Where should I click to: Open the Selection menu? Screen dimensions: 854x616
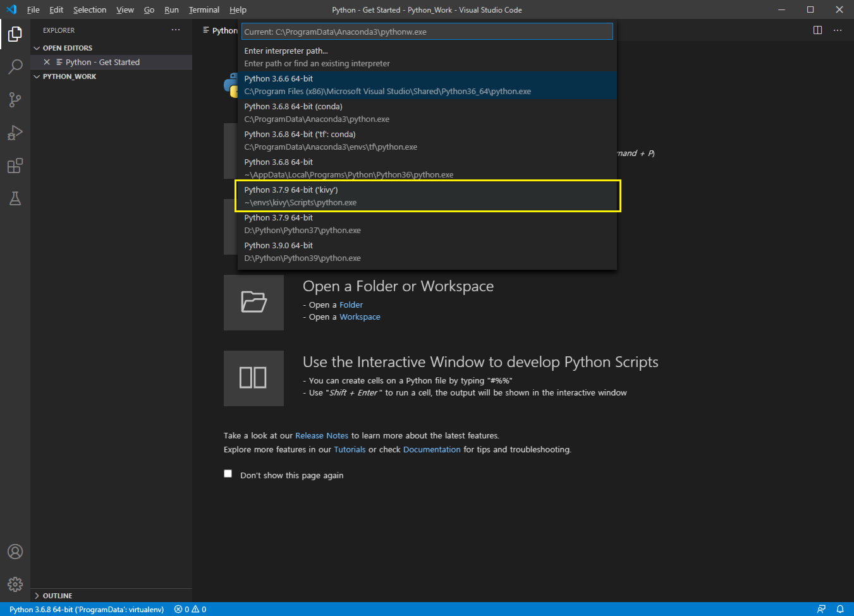pyautogui.click(x=90, y=9)
